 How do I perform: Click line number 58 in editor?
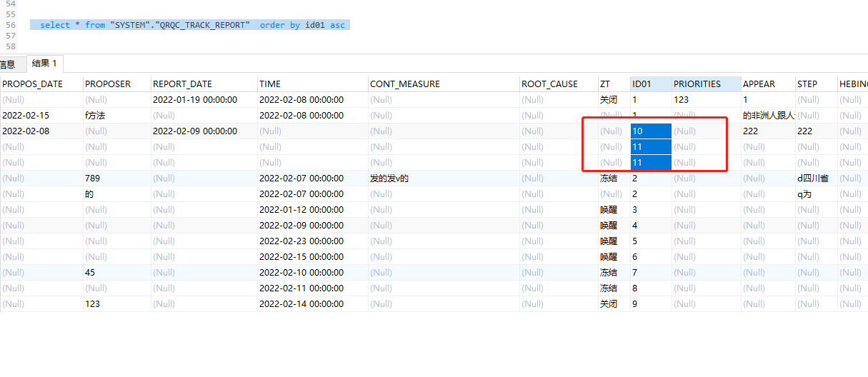(10, 46)
